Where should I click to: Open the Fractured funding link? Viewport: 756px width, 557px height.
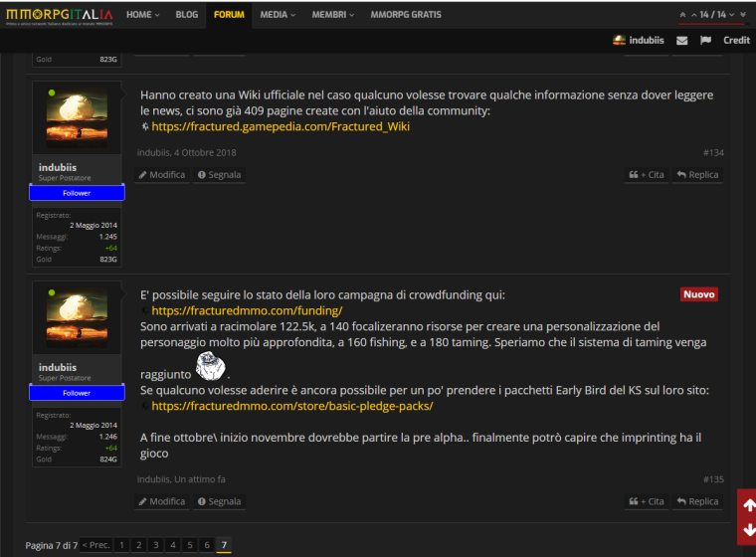click(247, 310)
